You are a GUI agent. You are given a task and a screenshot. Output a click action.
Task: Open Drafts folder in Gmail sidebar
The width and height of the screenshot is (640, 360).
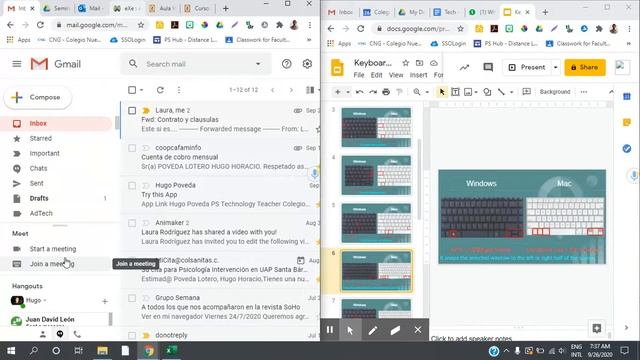(56, 198)
